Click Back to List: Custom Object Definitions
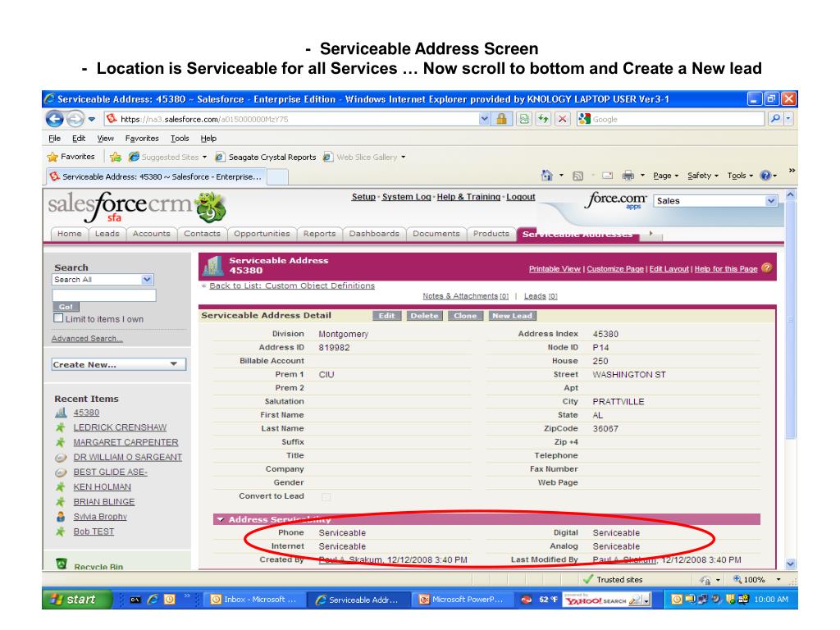The width and height of the screenshot is (840, 630). pyautogui.click(x=292, y=285)
